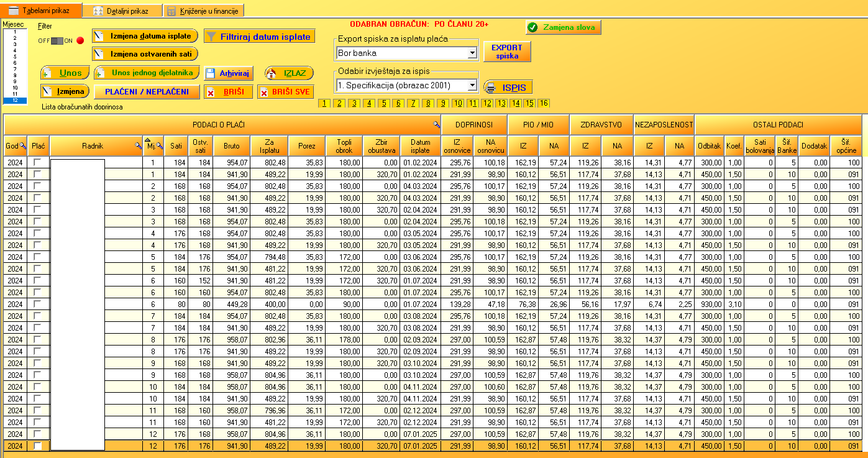Switch to Tabelarni prikaz tab
868x458 pixels.
[x=42, y=10]
